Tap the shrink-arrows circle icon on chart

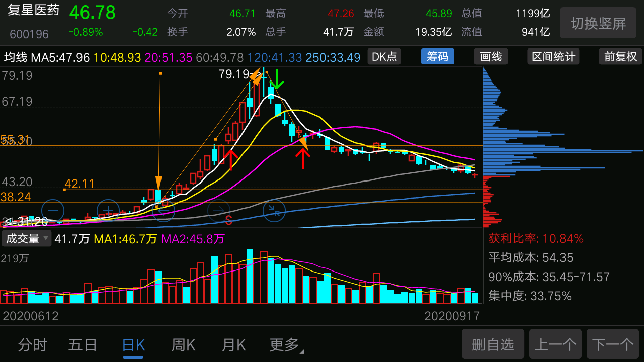click(x=274, y=210)
